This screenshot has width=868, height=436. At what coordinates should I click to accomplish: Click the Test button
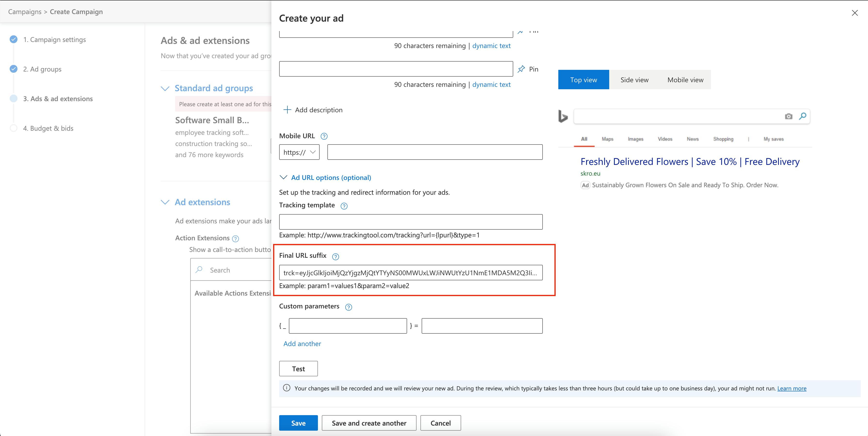(x=298, y=369)
